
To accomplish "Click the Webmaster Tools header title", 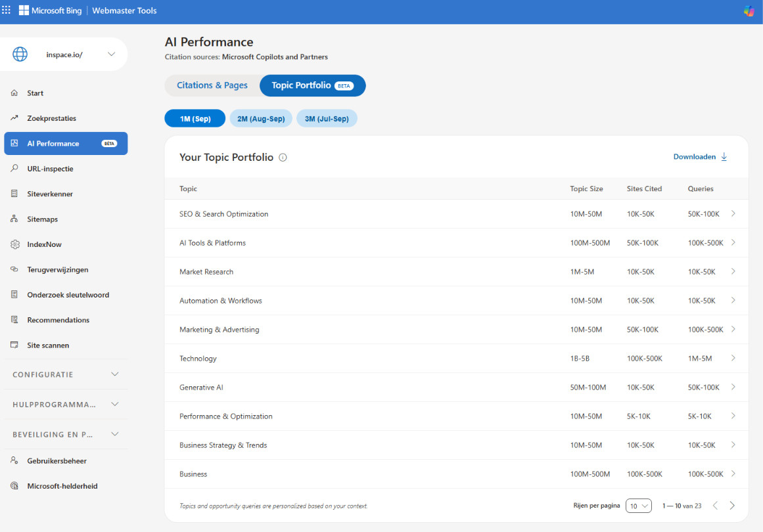I will pos(125,11).
